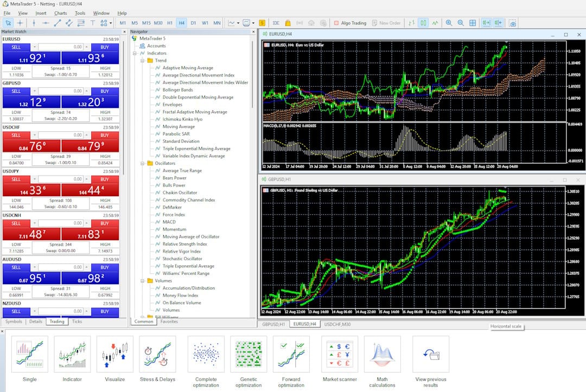Decrease EURUSD trade volume
586x392 pixels.
35,47
